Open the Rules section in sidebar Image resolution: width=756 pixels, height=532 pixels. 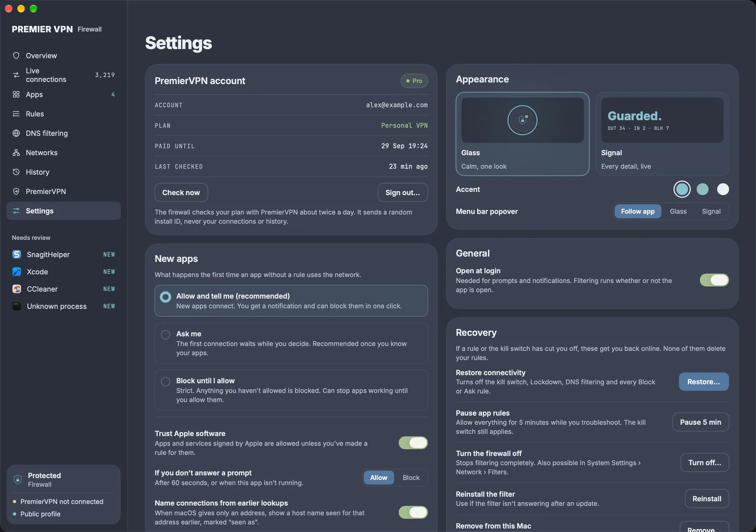64,114
